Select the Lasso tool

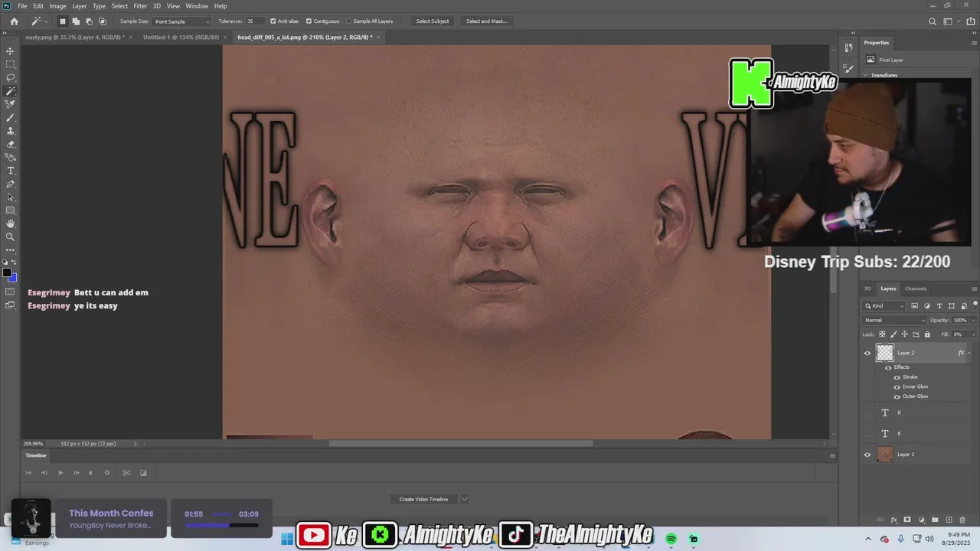click(11, 77)
